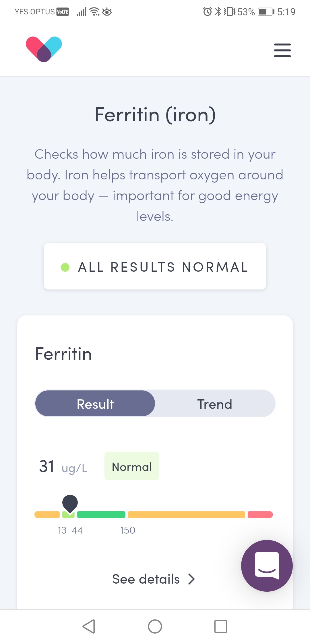Tap the Normal status badge
The width and height of the screenshot is (310, 644).
pyautogui.click(x=132, y=467)
